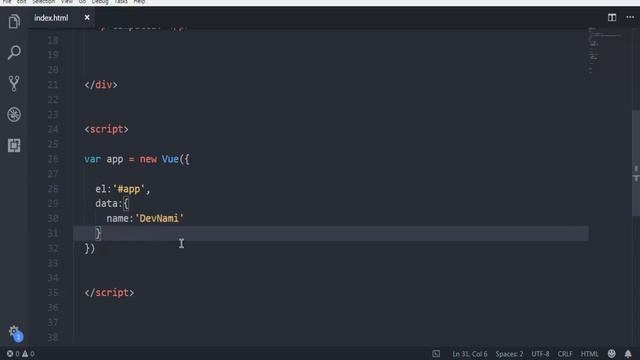
Task: Show warnings count in status bar
Action: point(28,353)
